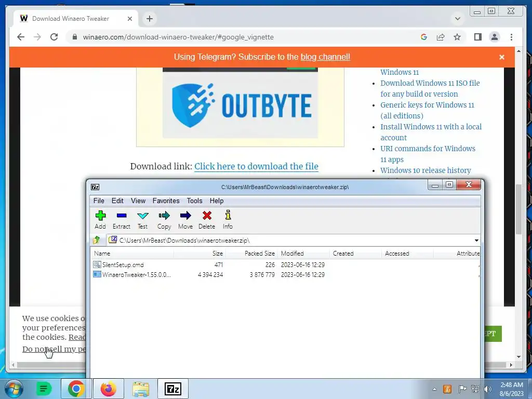Click the taskbar clock showing 2:48 AM

(x=512, y=389)
